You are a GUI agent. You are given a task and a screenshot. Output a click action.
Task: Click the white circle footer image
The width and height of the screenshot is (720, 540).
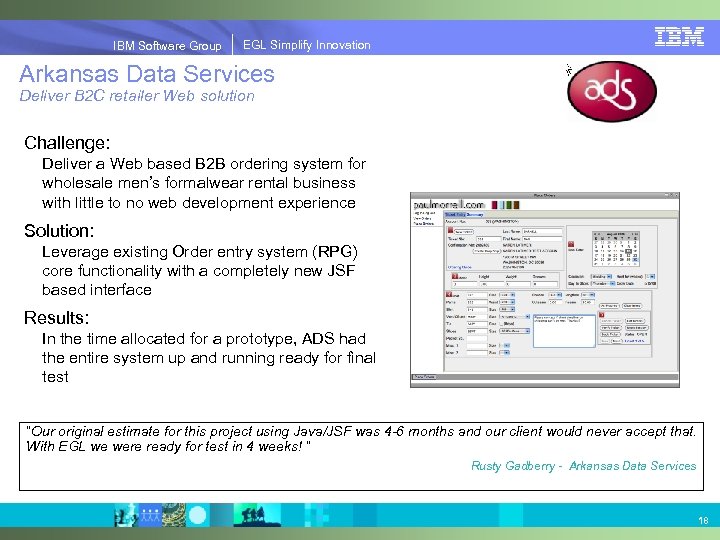pyautogui.click(x=197, y=515)
